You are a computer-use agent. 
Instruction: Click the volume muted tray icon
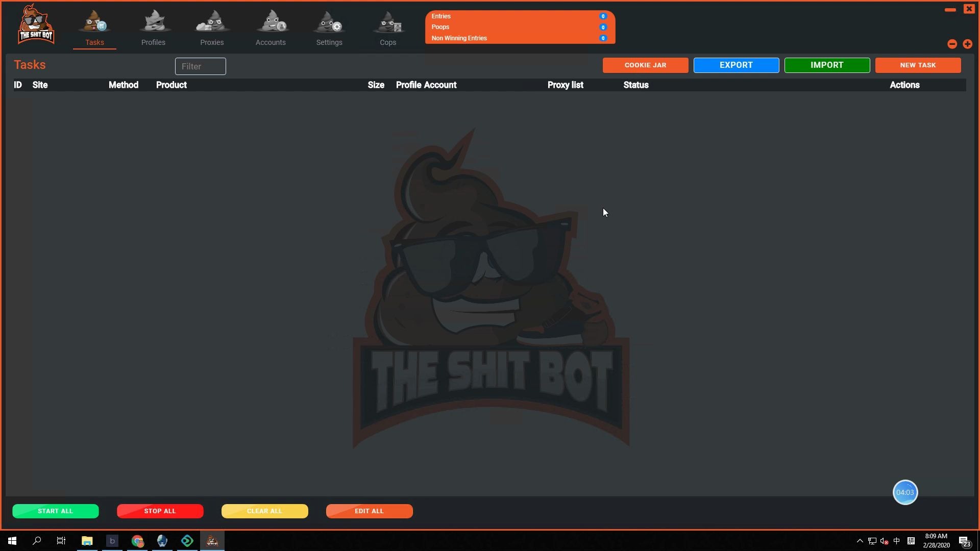coord(885,541)
